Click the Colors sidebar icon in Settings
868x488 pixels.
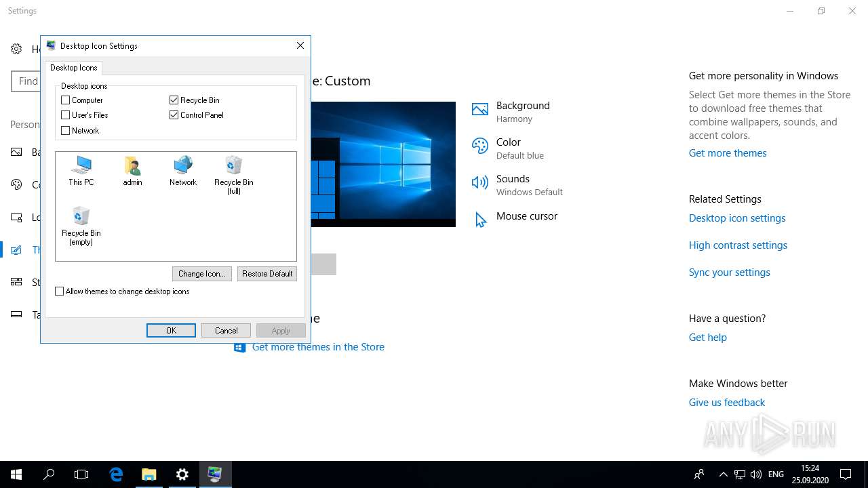[16, 184]
